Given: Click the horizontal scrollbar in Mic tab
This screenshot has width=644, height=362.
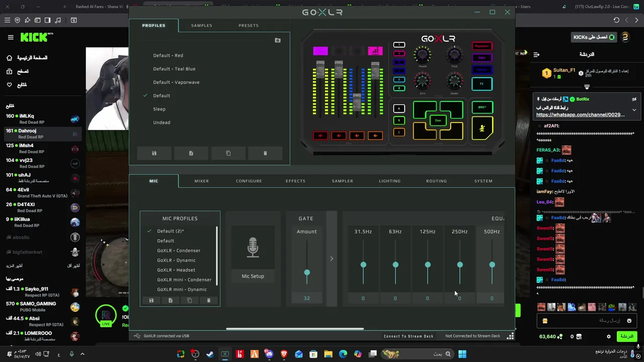Looking at the screenshot, I should (x=295, y=329).
